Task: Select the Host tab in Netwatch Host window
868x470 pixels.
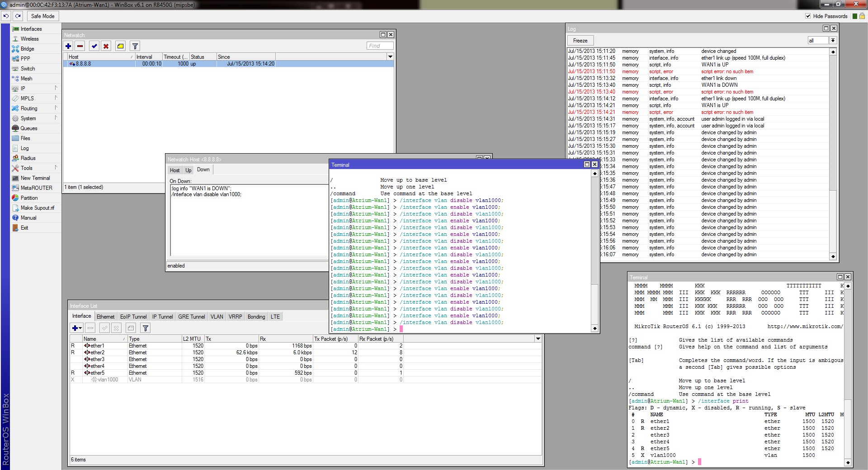Action: pos(175,170)
